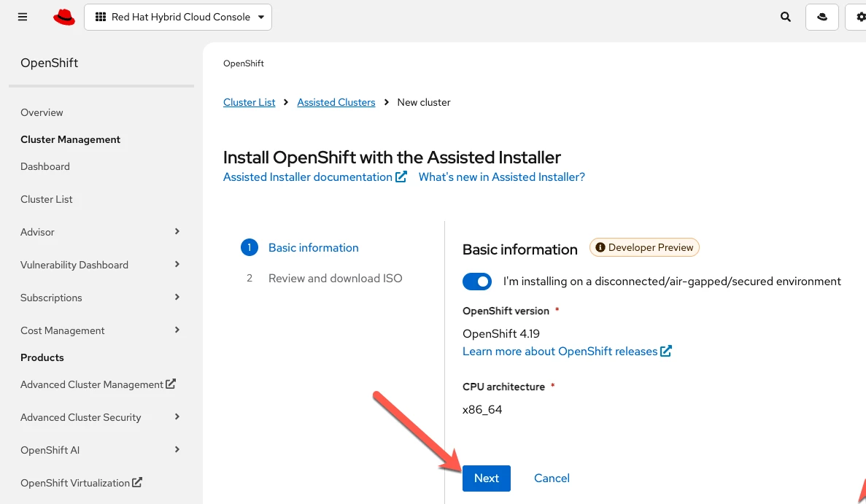This screenshot has height=504, width=866.
Task: Go to Cluster List breadcrumb
Action: tap(249, 102)
